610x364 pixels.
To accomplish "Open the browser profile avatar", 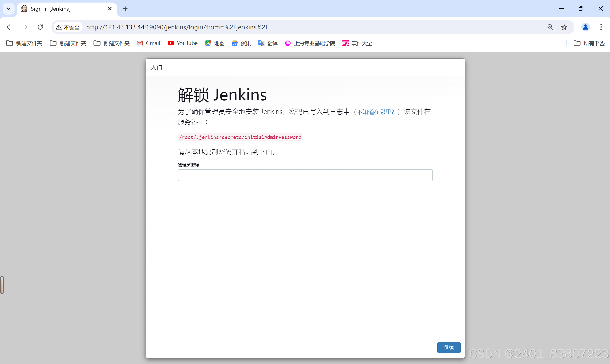I will pos(585,27).
